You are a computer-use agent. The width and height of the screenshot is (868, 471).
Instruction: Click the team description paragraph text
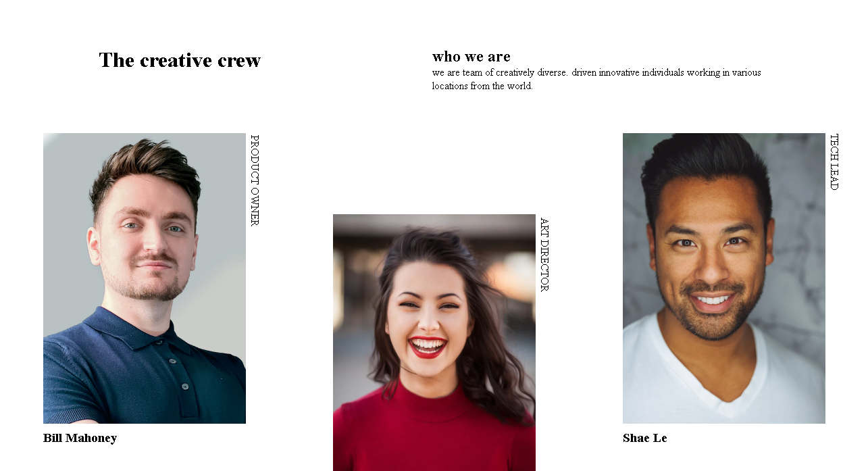click(x=596, y=79)
